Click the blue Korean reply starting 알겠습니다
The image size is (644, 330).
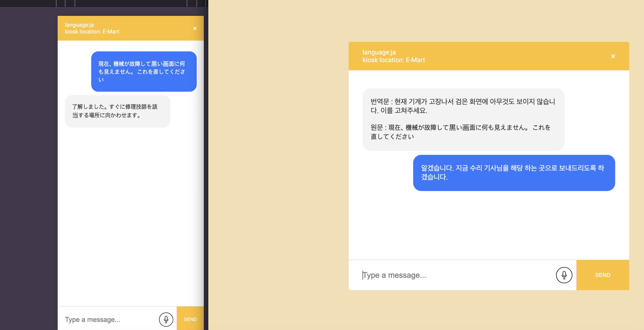514,173
